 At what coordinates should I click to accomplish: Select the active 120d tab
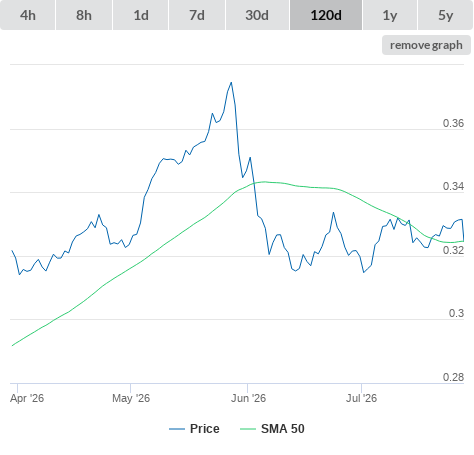coord(326,15)
